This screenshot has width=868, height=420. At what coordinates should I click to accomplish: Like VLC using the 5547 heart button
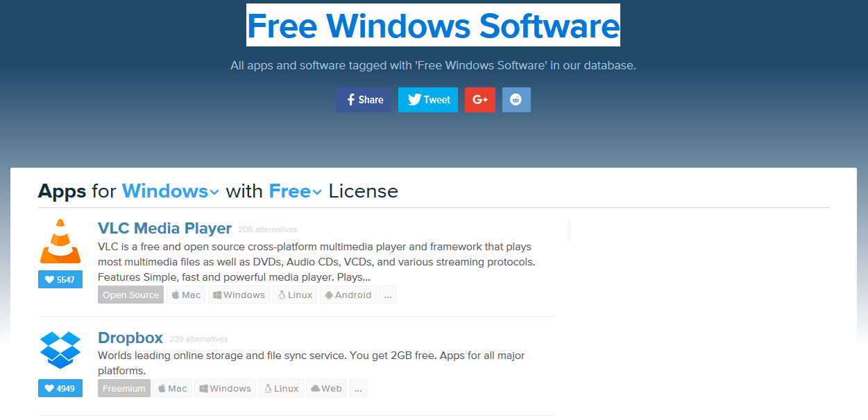click(x=60, y=279)
